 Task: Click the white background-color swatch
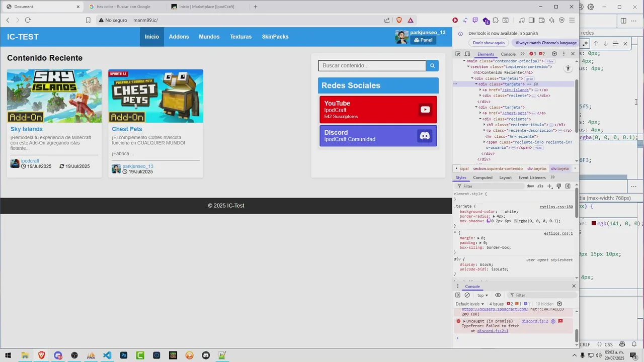pyautogui.click(x=502, y=212)
